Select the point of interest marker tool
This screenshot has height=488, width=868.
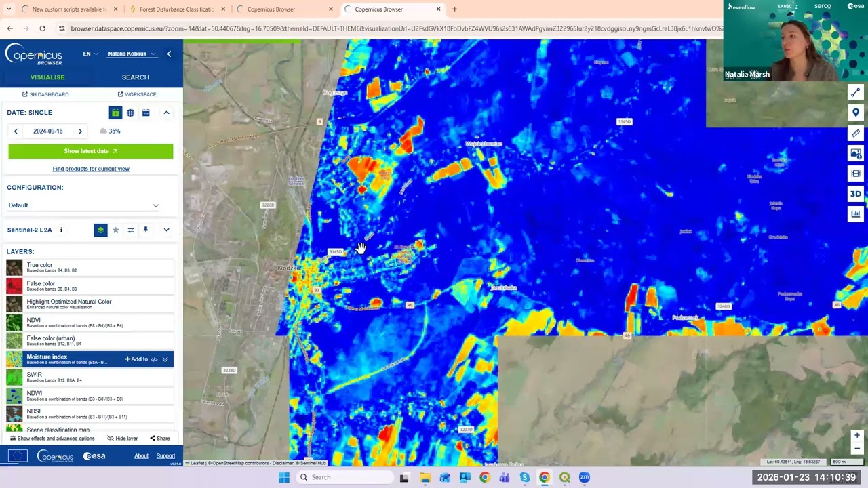point(856,113)
